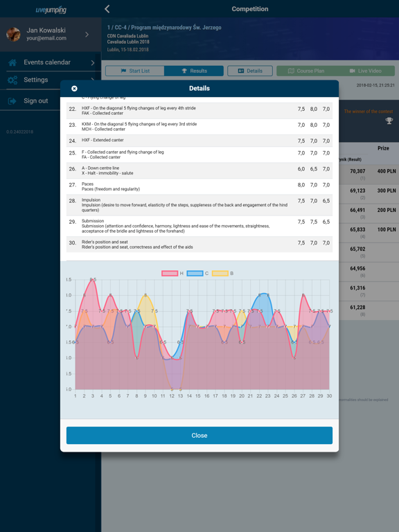Click the result value 69,123
399x532 pixels.
[357, 190]
